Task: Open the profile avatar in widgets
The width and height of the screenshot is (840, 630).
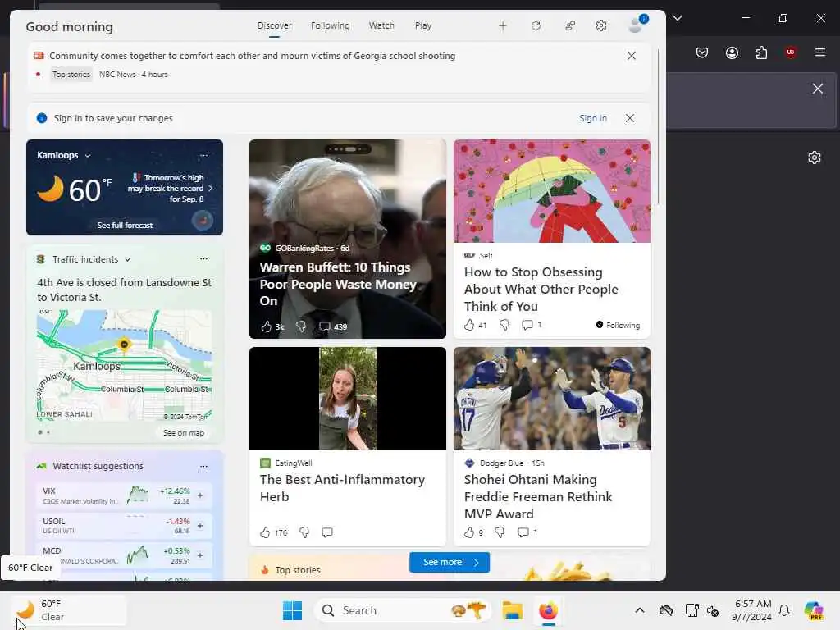Action: point(637,24)
